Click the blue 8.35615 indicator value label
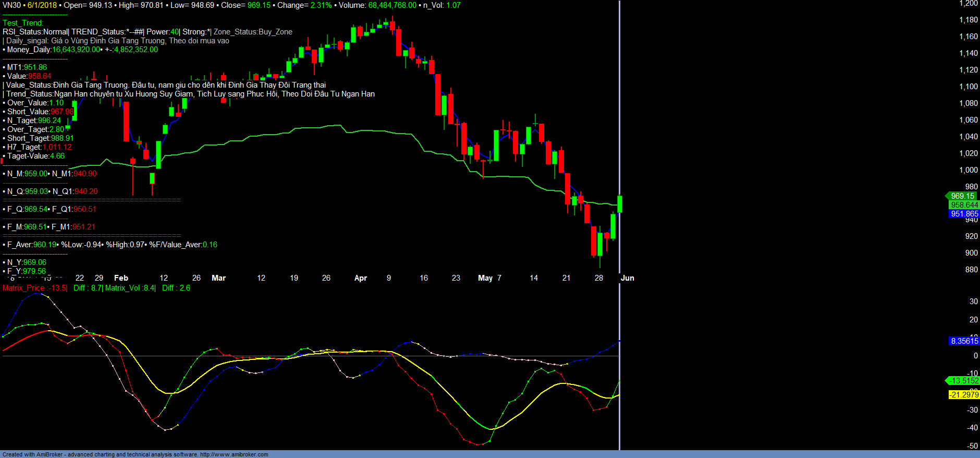 [x=964, y=341]
